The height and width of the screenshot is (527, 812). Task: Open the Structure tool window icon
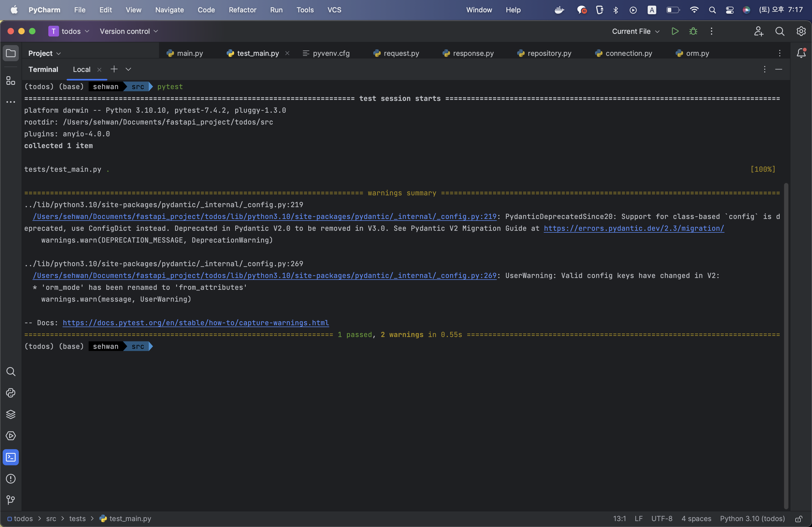10,80
